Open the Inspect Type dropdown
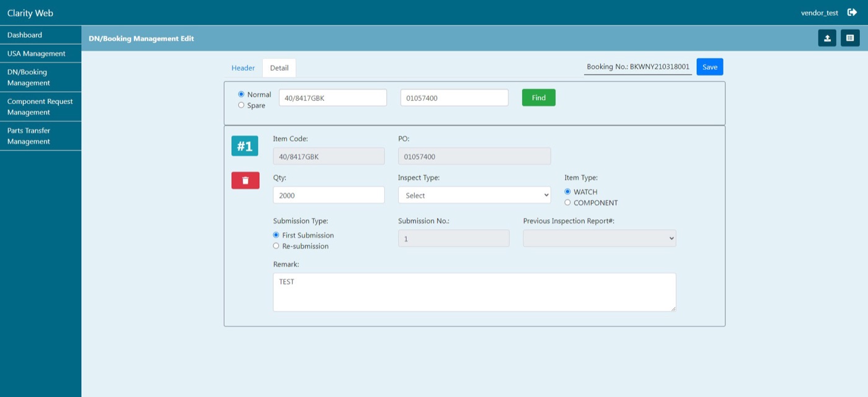The height and width of the screenshot is (397, 868). (x=474, y=195)
